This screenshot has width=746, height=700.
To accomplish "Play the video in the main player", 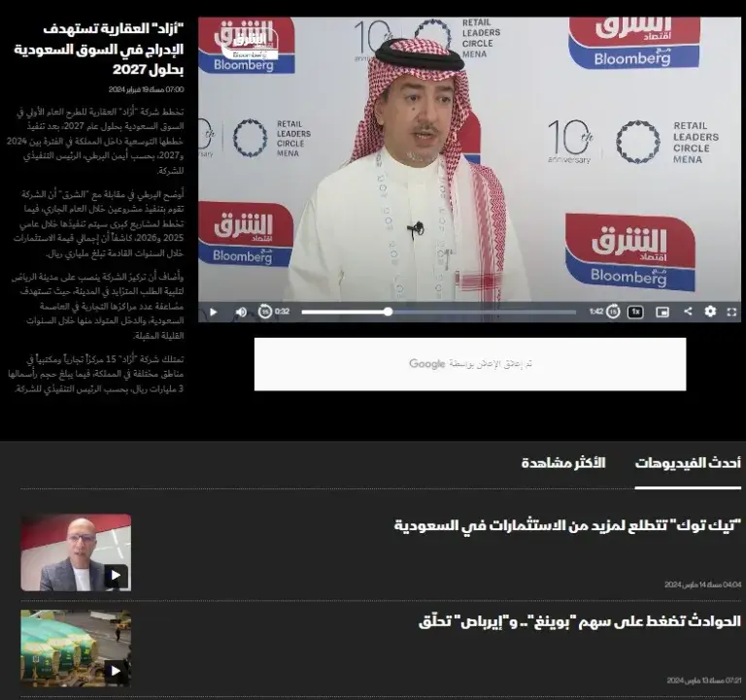I will (x=214, y=312).
